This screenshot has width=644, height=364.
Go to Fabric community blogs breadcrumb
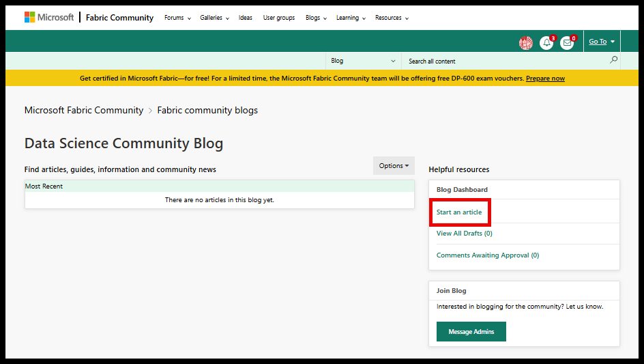(207, 110)
